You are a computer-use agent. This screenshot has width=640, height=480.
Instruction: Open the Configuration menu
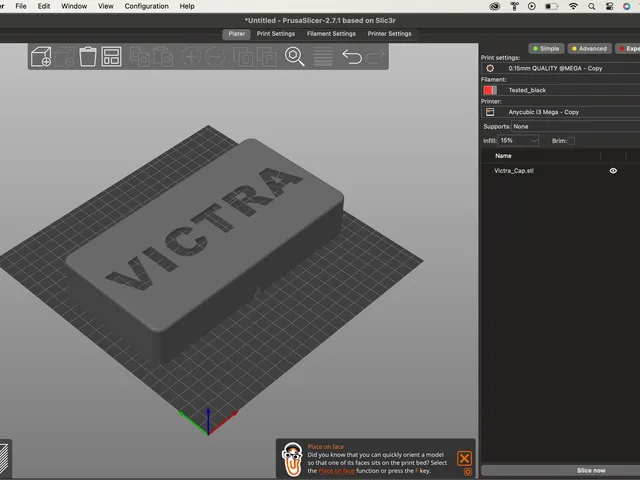coord(147,6)
